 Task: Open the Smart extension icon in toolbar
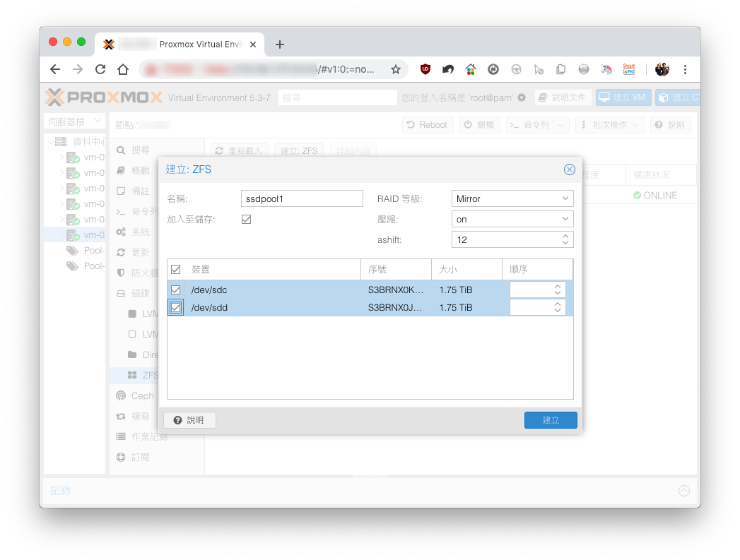(628, 69)
